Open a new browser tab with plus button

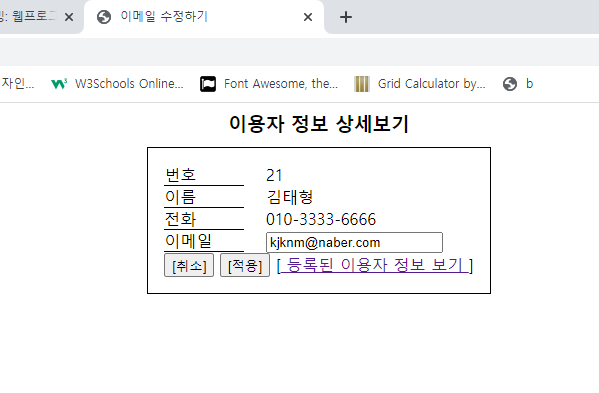tap(346, 17)
